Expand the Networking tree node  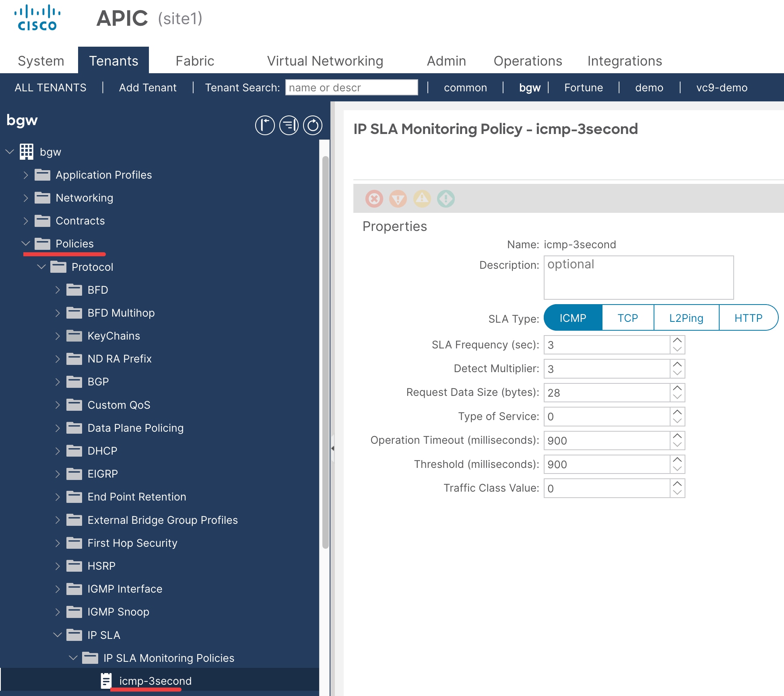[x=26, y=198]
